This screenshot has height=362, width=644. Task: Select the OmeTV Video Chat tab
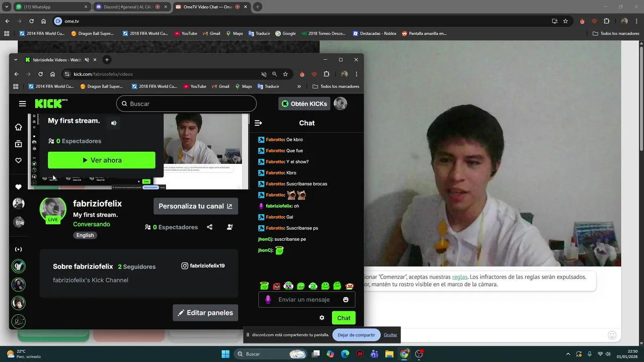[211, 7]
